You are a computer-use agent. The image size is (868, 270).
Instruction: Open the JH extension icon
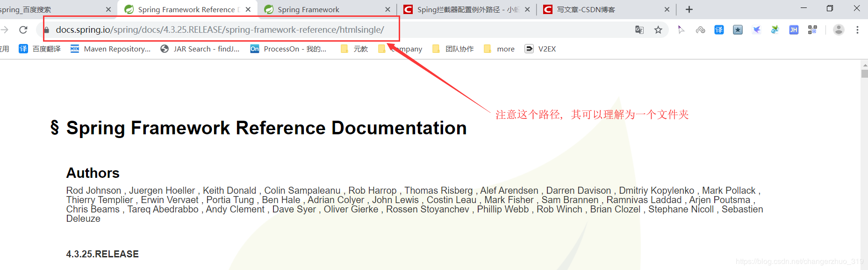[x=794, y=30]
